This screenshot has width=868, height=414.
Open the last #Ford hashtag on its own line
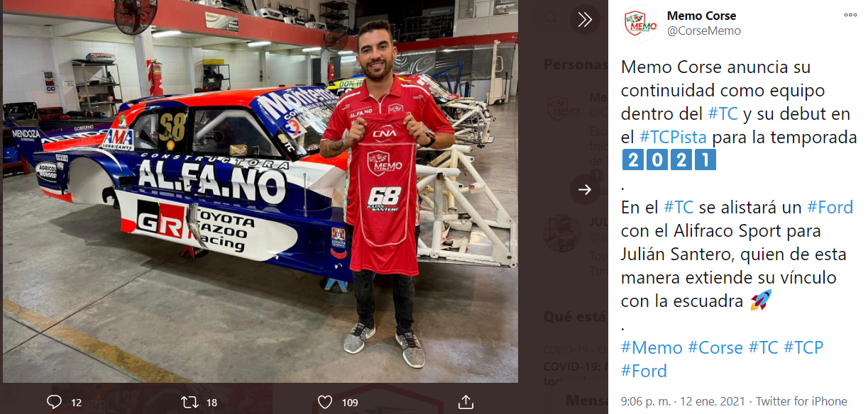644,371
